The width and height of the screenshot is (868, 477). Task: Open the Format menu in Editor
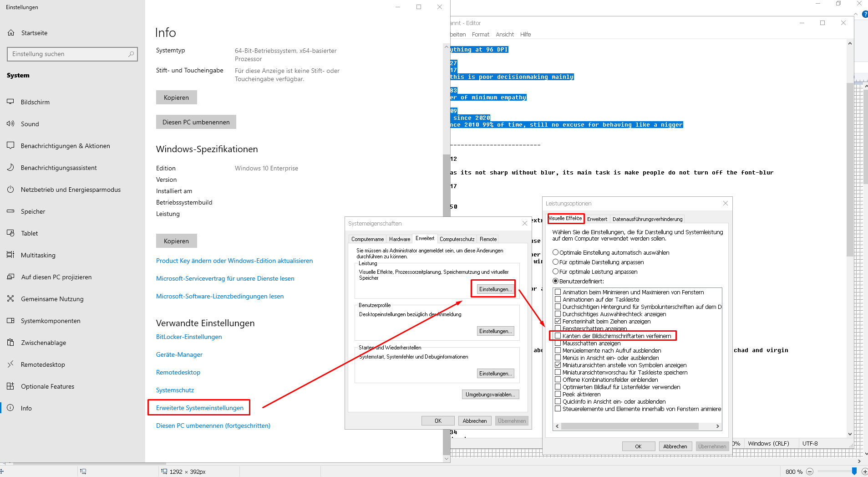tap(481, 35)
